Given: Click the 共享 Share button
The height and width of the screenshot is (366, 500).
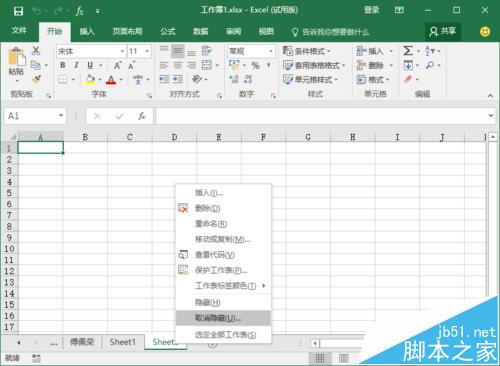Looking at the screenshot, I should click(443, 32).
